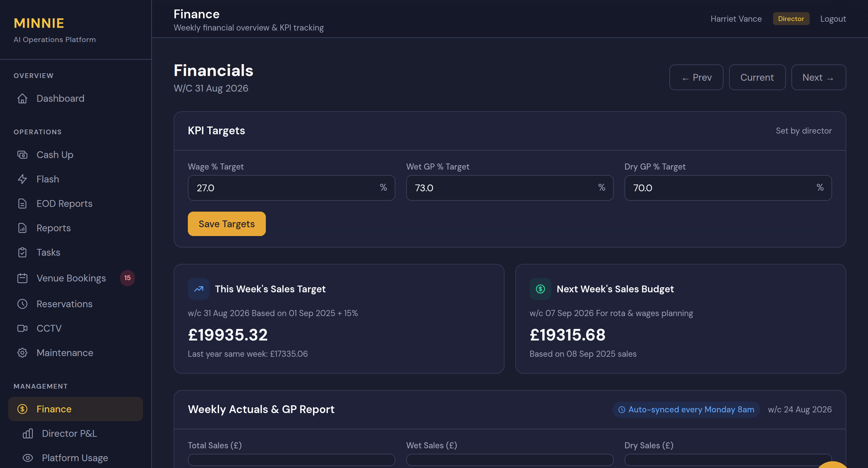This screenshot has height=468, width=868.
Task: Click the "w/c 24 Aug 2026" label
Action: point(800,409)
